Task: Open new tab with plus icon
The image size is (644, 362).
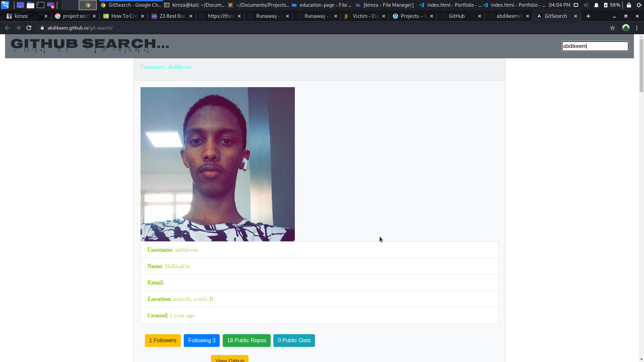Action: (x=588, y=16)
